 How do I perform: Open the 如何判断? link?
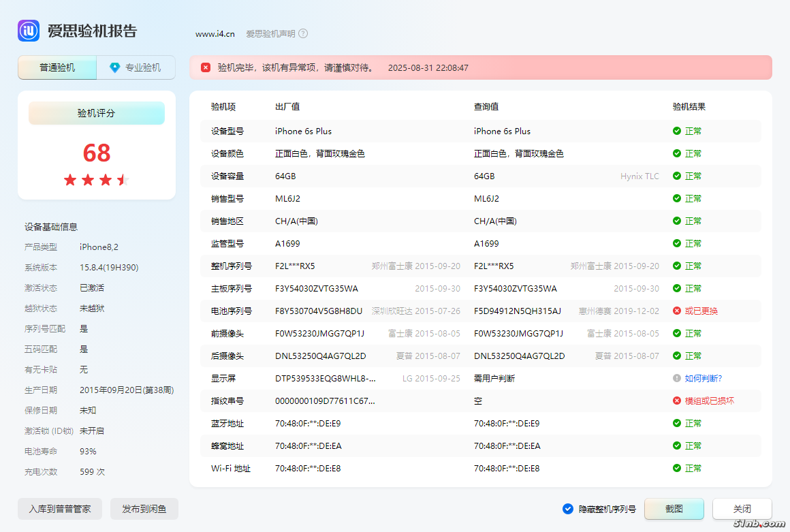(704, 378)
